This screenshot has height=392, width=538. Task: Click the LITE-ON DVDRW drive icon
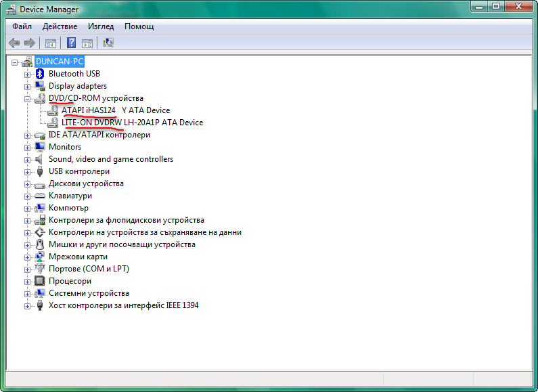(53, 123)
